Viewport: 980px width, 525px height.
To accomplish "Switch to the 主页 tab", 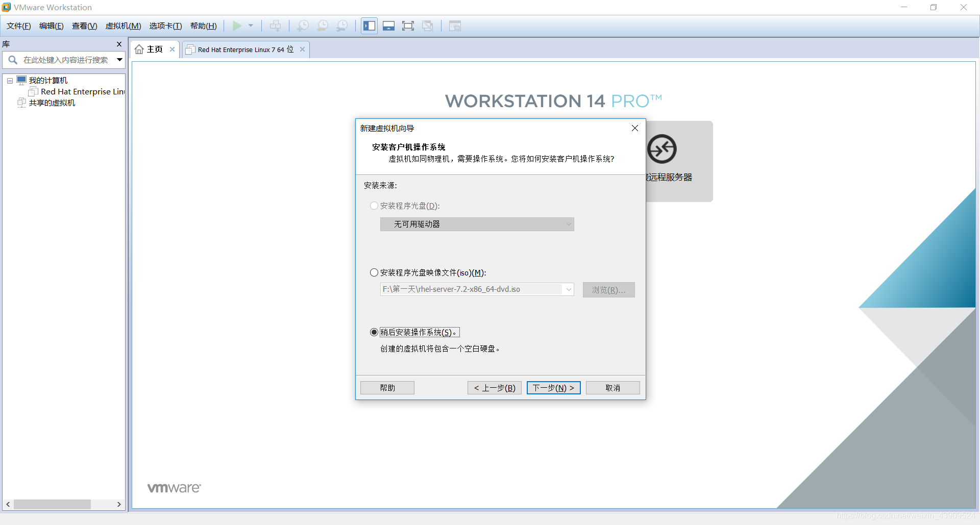I will (x=155, y=49).
